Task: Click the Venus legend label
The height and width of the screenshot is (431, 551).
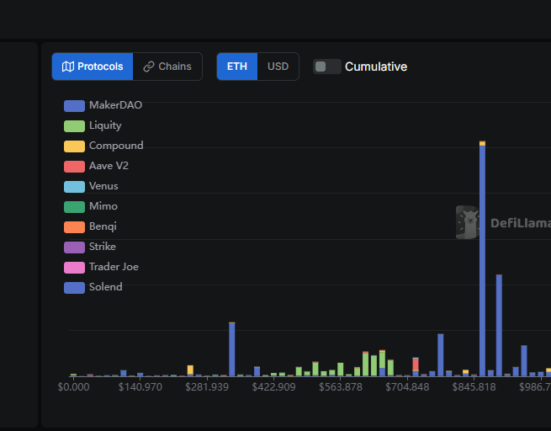Action: pos(104,186)
